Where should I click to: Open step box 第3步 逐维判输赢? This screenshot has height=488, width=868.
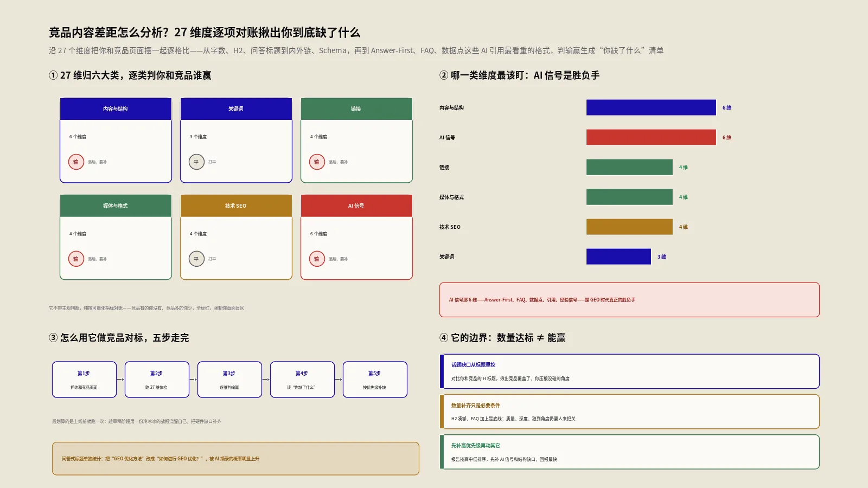tap(229, 380)
